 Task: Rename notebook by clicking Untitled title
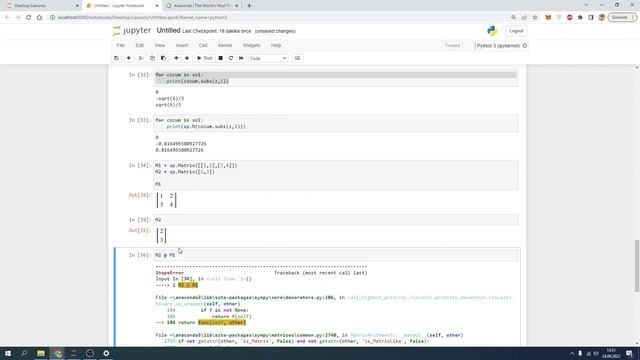[x=168, y=31]
